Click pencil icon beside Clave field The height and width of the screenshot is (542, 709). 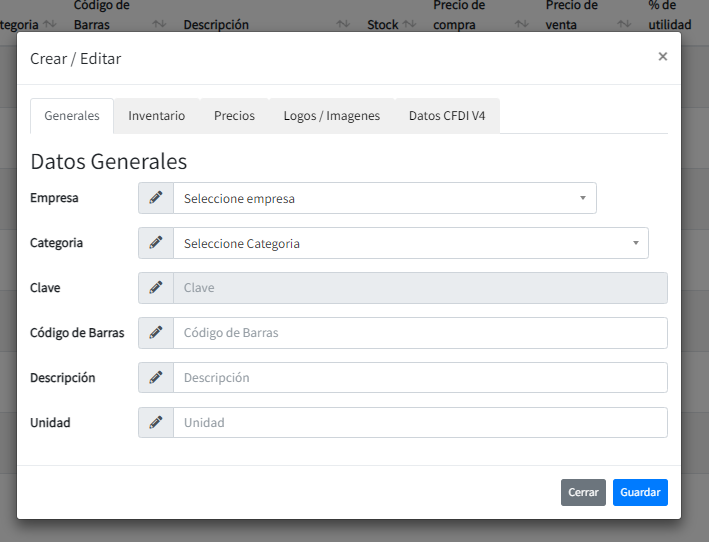[x=156, y=288]
